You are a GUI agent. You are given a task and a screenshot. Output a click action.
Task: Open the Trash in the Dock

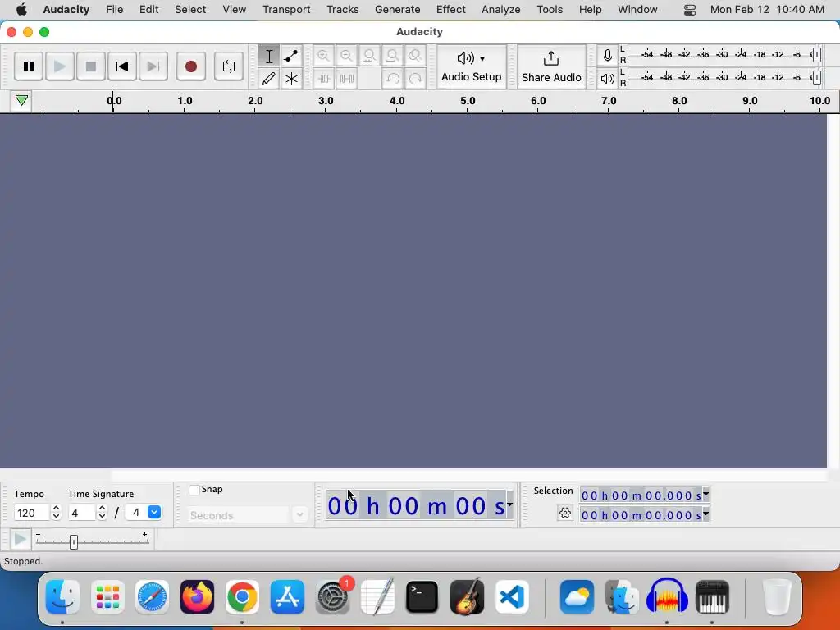pos(776,596)
